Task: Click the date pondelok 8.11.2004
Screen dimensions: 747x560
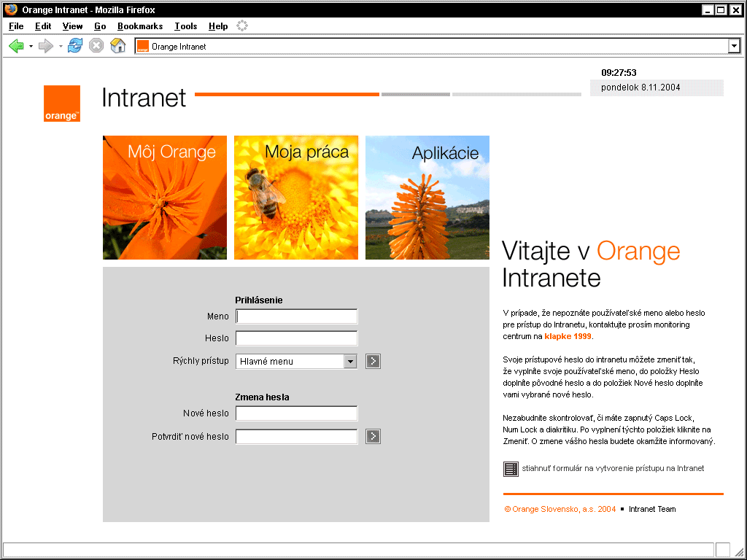Action: coord(640,87)
